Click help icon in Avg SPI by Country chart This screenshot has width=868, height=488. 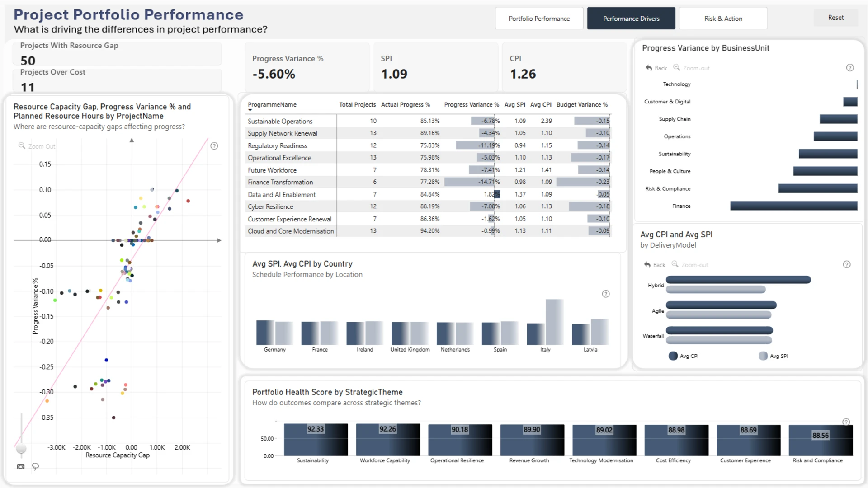tap(606, 294)
